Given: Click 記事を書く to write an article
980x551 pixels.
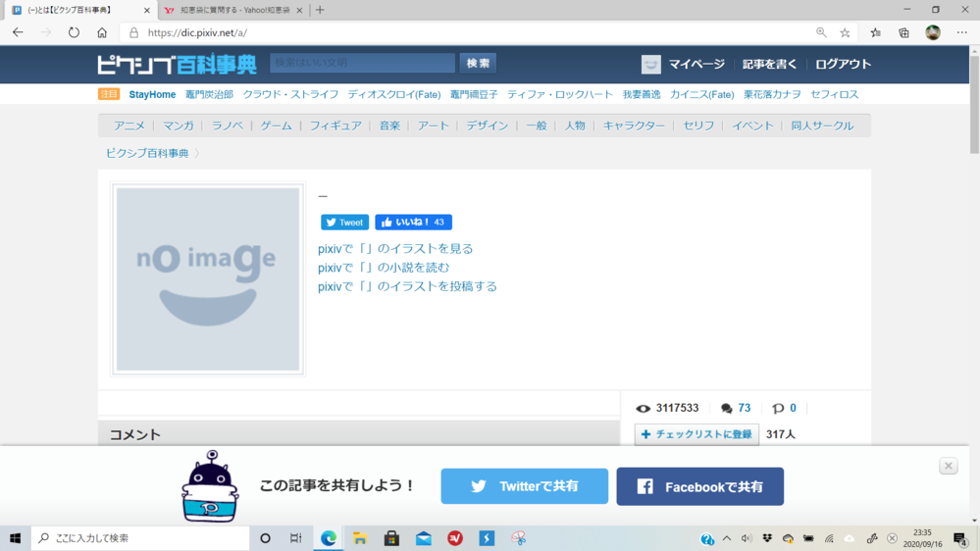Looking at the screenshot, I should tap(769, 64).
